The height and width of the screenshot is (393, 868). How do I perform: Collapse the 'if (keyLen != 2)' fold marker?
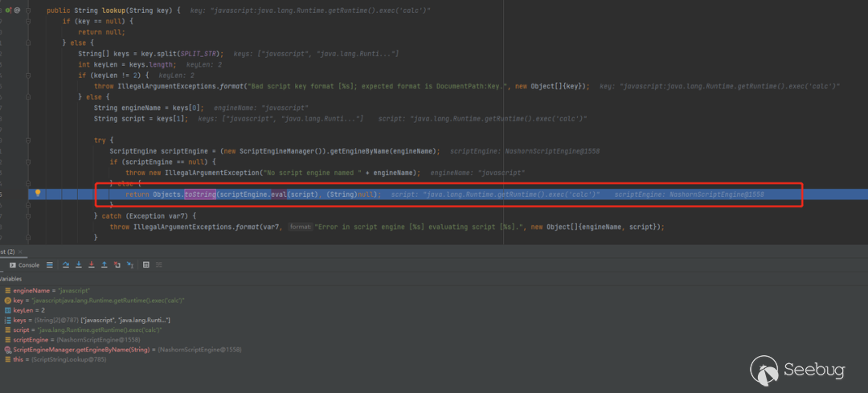(28, 75)
